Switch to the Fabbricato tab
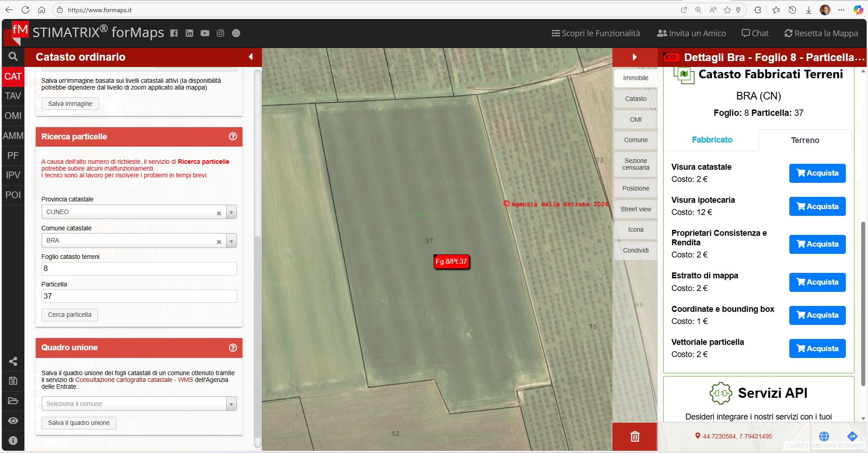 click(712, 140)
